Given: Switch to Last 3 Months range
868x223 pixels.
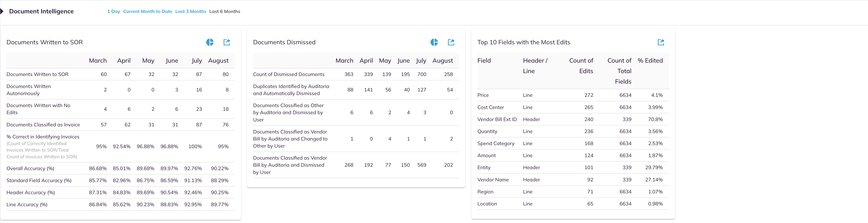Looking at the screenshot, I should click(191, 11).
